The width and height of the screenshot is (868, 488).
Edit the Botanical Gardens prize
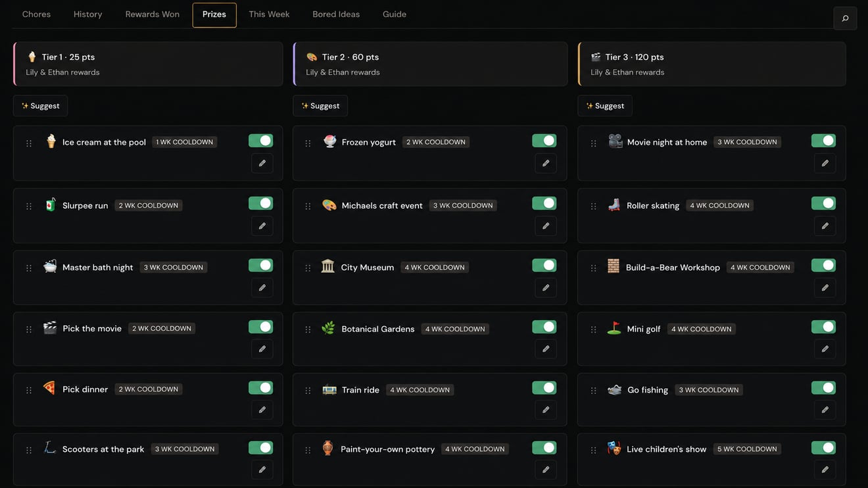click(545, 349)
